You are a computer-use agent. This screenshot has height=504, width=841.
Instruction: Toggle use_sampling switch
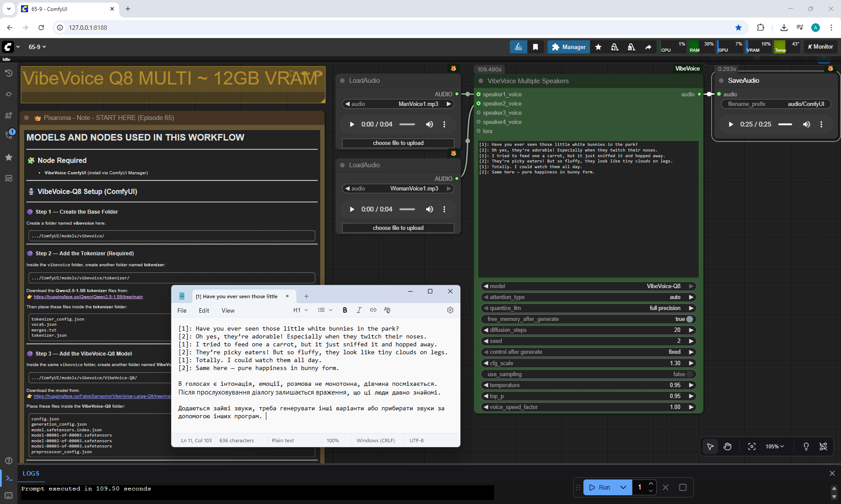(x=689, y=374)
